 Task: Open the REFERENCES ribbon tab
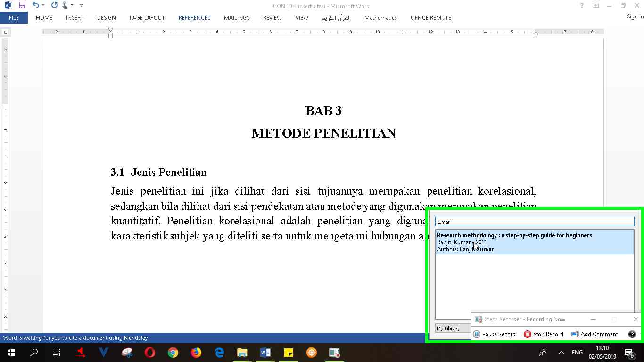tap(194, 17)
